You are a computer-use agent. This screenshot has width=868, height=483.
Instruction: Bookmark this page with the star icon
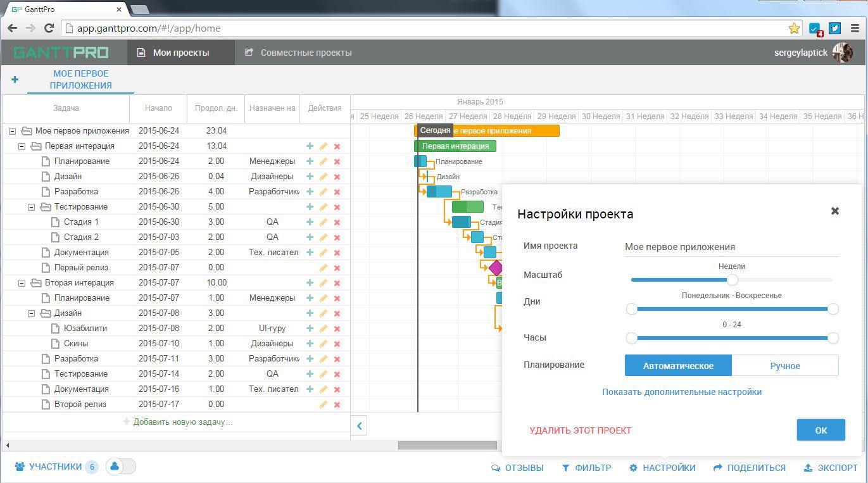(794, 28)
